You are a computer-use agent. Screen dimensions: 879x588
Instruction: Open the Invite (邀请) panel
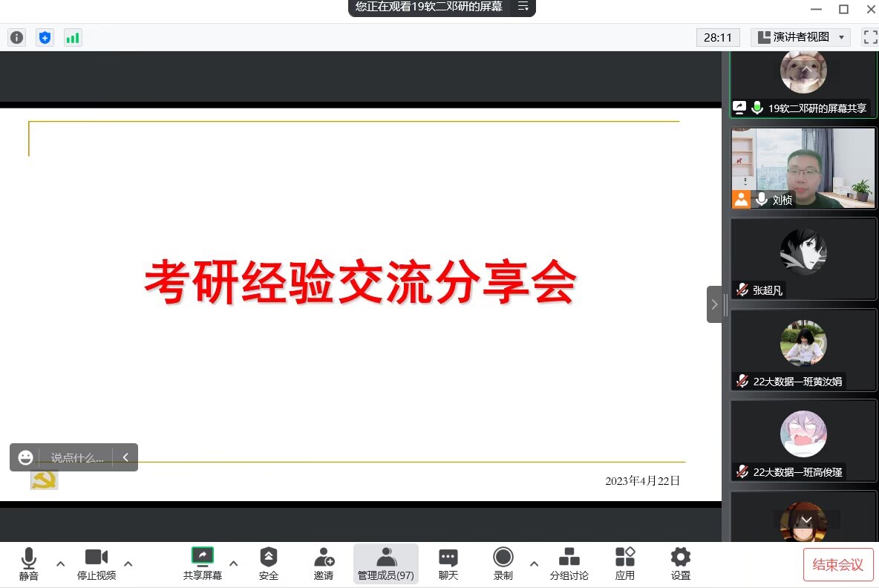pyautogui.click(x=324, y=563)
